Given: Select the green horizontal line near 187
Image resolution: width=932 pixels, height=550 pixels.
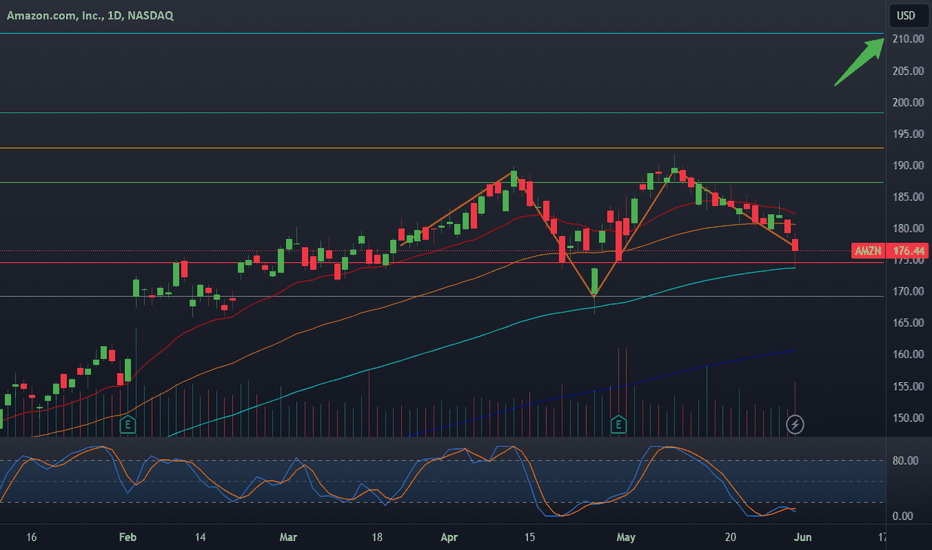Looking at the screenshot, I should tap(442, 183).
